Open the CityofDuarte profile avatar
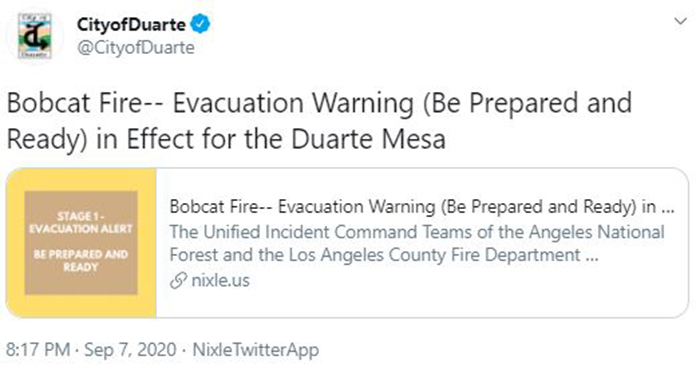The width and height of the screenshot is (700, 376). coord(34,36)
